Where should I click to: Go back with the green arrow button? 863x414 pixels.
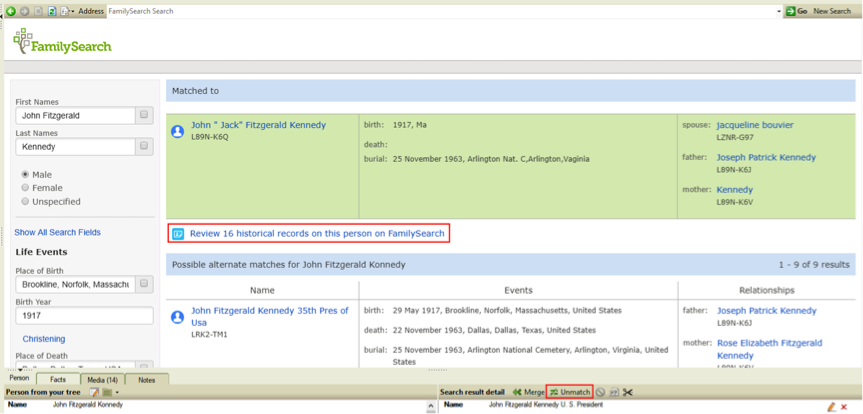11,11
